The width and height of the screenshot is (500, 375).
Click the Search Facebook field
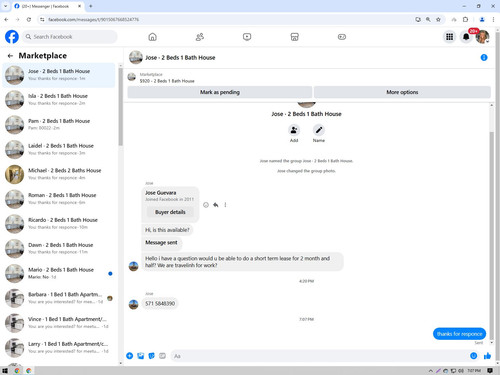(70, 37)
